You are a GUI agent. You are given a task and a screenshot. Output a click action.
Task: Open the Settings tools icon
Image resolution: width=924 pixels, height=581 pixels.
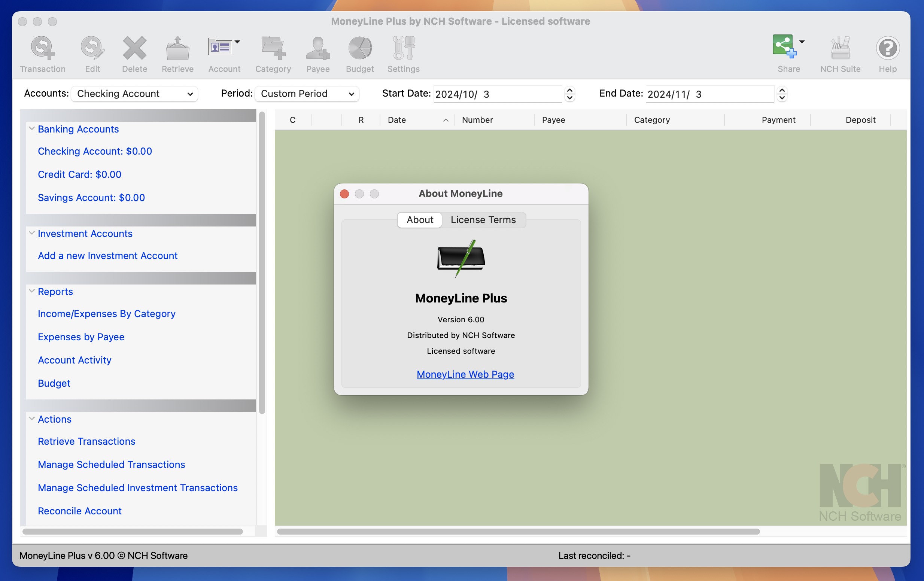pyautogui.click(x=403, y=48)
